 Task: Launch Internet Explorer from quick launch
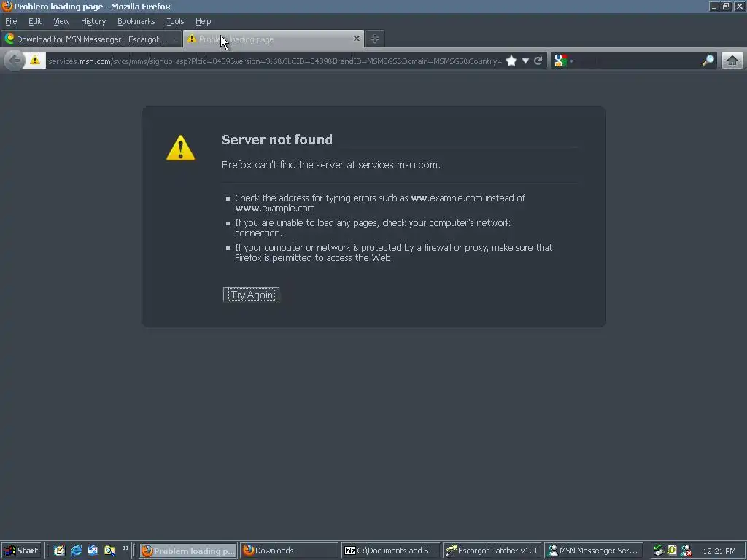tap(76, 551)
